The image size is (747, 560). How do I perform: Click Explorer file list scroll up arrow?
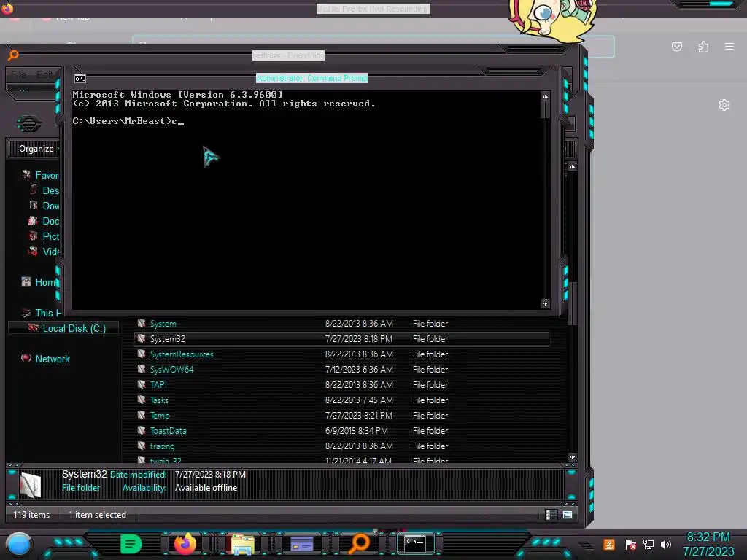572,166
